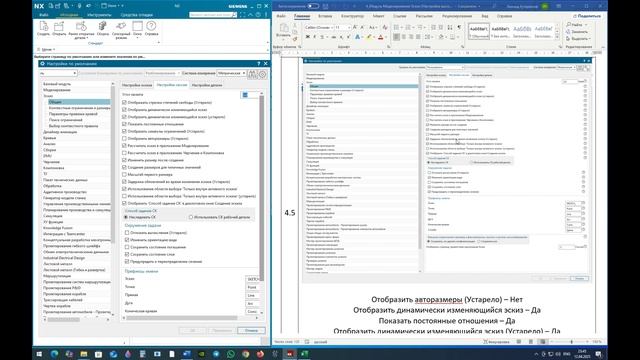This screenshot has width=640, height=360.
Task: Click the Sort icon in Word paragraph group
Action: click(x=450, y=27)
